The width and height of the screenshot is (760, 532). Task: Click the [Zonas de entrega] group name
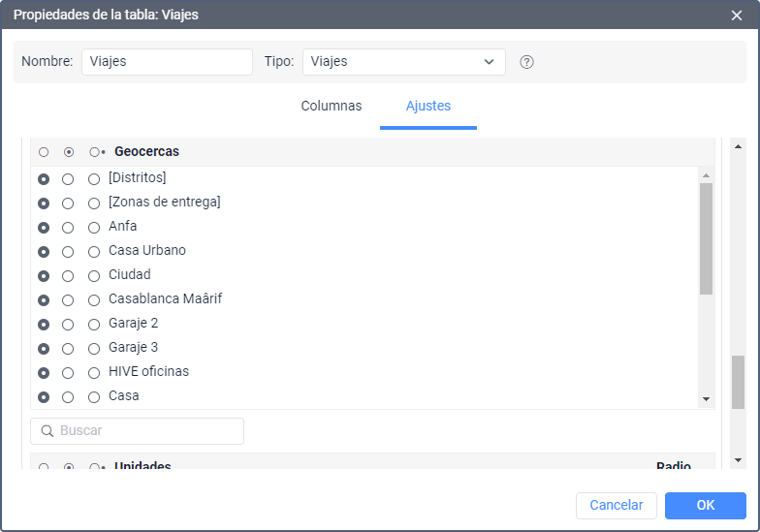165,202
